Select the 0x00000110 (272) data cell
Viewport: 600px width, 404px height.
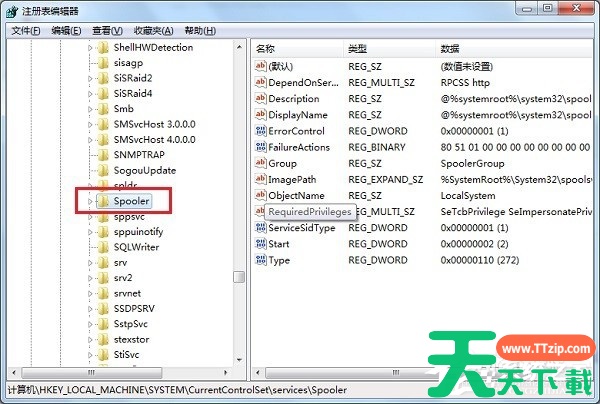479,260
